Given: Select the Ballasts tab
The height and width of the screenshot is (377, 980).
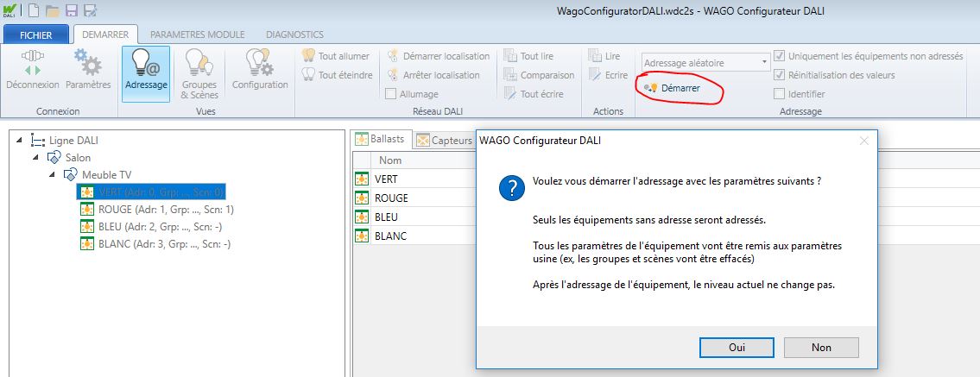Looking at the screenshot, I should tap(382, 139).
